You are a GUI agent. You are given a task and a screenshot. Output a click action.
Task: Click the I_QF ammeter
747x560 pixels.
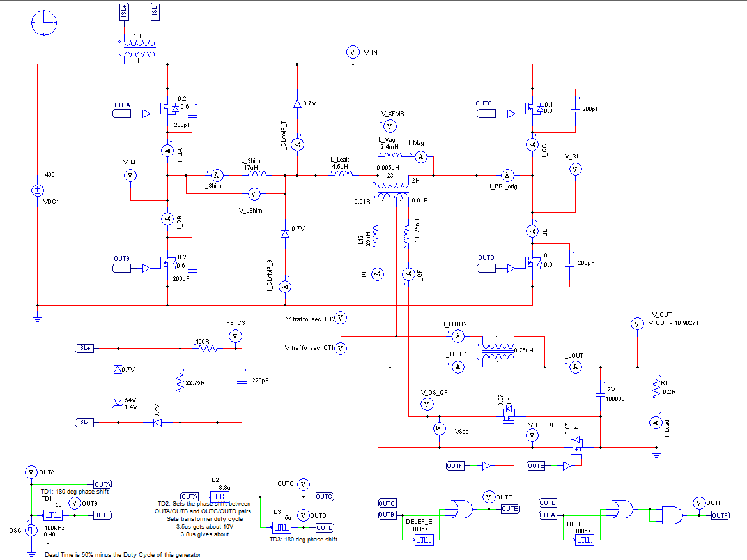(408, 274)
